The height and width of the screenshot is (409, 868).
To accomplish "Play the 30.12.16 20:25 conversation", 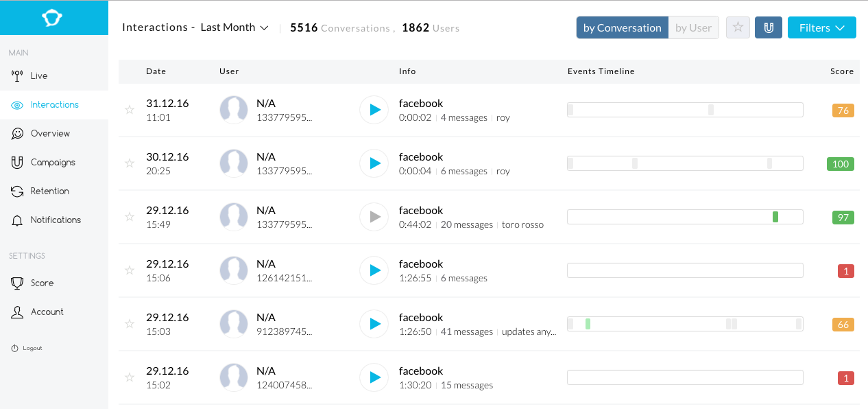I will tap(374, 163).
